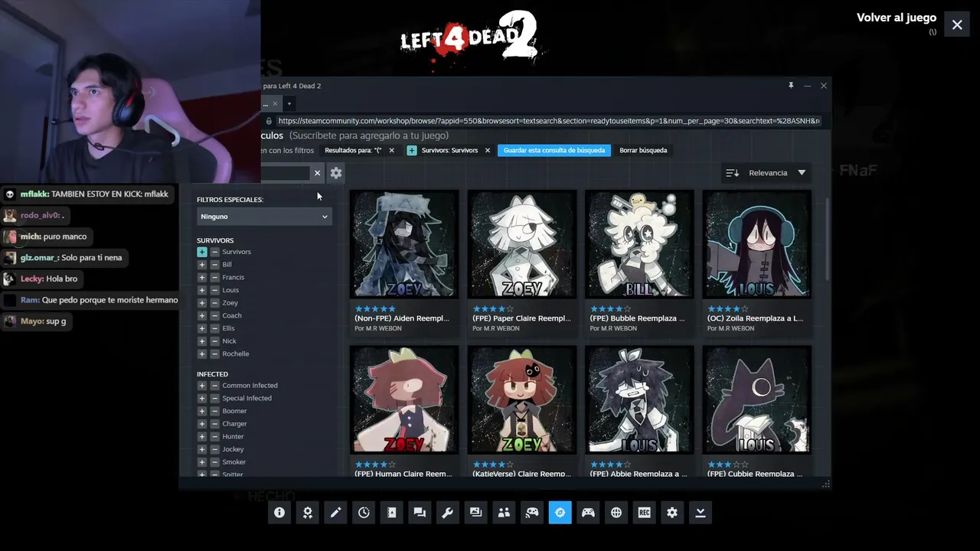980x551 pixels.
Task: Select the highlighted Workshop browser compass icon
Action: coord(560,513)
